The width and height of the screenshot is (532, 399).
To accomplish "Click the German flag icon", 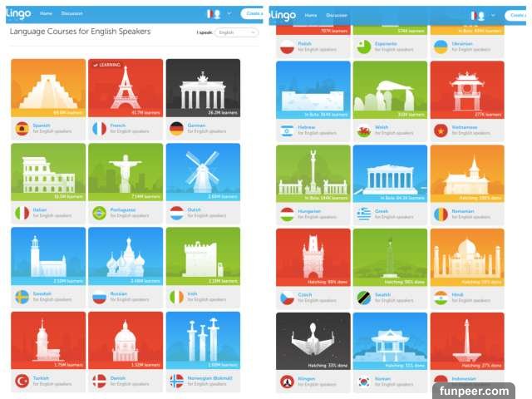I will (176, 129).
